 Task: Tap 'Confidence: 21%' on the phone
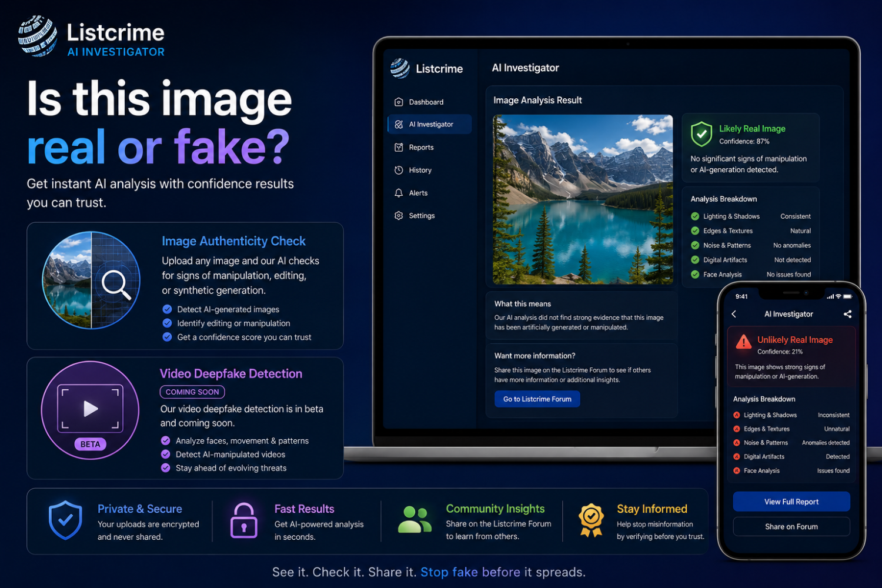[x=780, y=352]
